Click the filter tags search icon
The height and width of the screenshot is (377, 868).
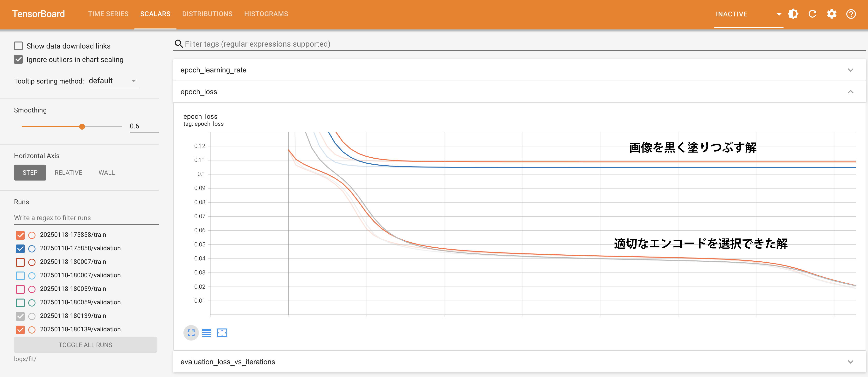point(179,44)
